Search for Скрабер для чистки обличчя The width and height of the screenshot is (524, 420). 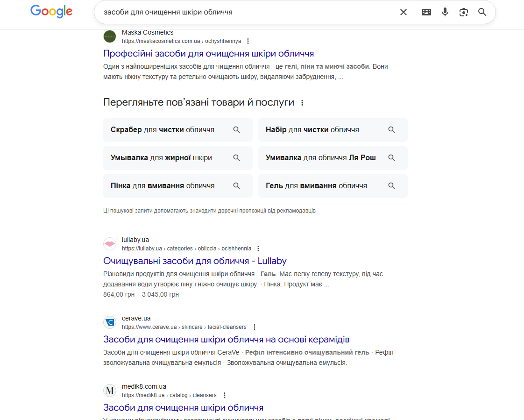pyautogui.click(x=178, y=130)
